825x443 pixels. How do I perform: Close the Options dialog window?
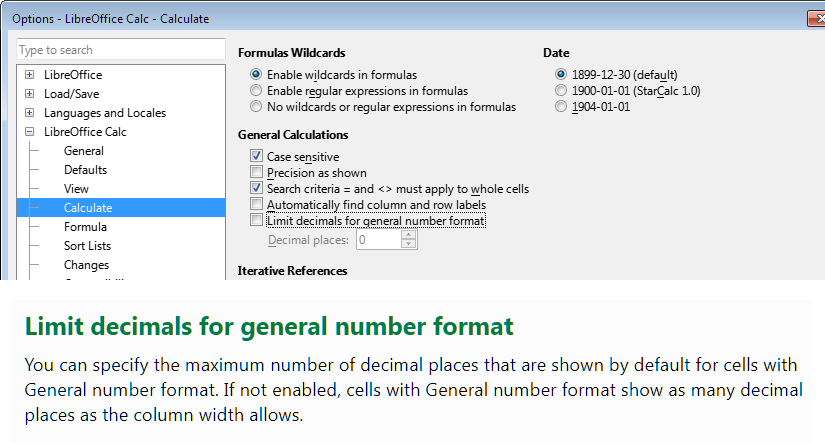[817, 18]
